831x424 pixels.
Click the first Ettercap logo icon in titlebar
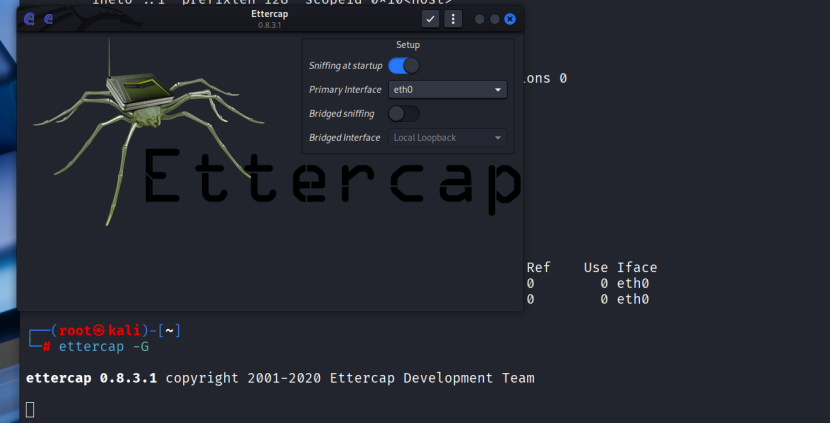pyautogui.click(x=29, y=19)
